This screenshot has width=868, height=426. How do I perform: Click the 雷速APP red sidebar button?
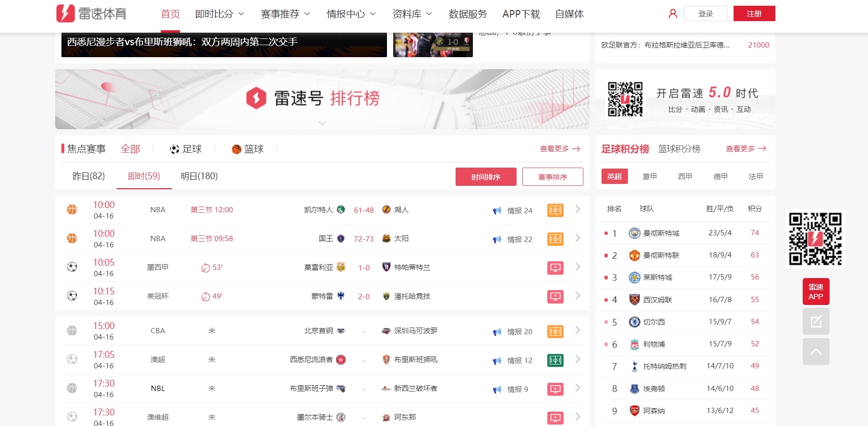816,292
